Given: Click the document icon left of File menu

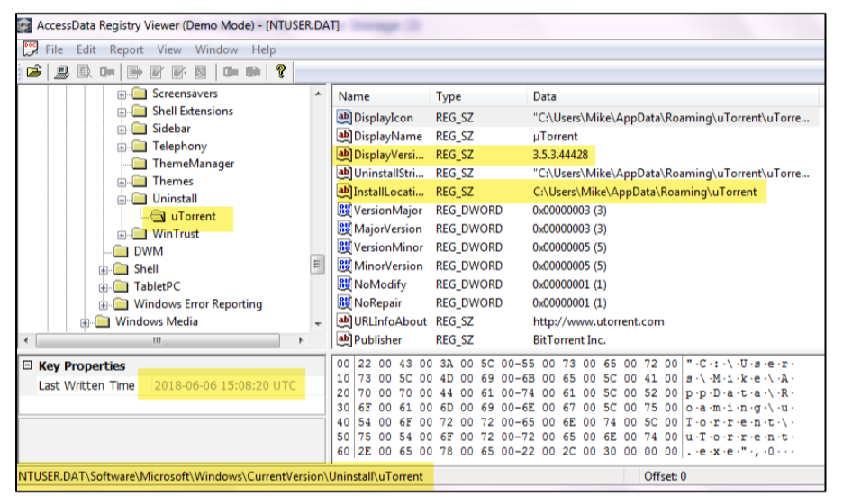Looking at the screenshot, I should (30, 49).
